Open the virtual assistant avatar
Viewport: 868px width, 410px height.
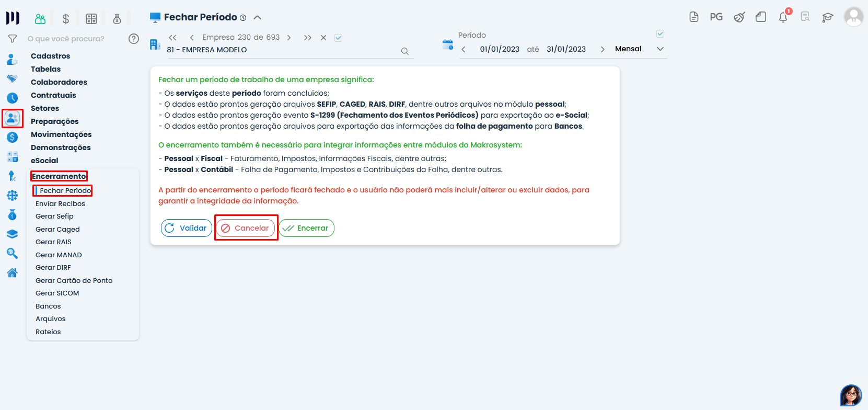851,395
